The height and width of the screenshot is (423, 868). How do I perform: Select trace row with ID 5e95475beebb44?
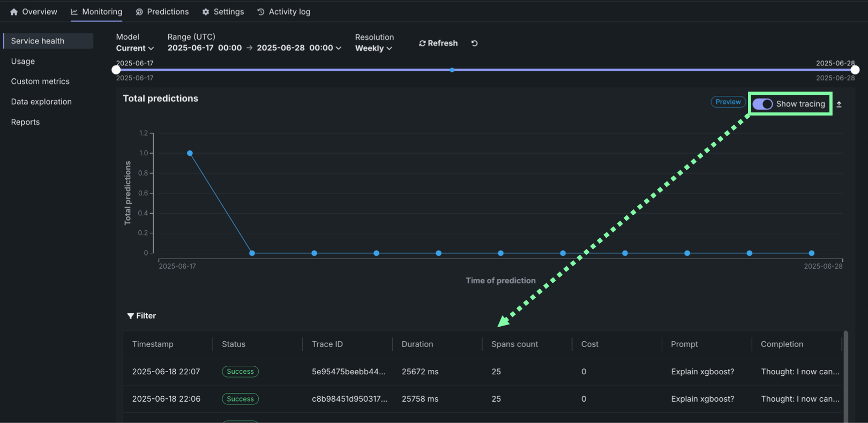click(348, 372)
